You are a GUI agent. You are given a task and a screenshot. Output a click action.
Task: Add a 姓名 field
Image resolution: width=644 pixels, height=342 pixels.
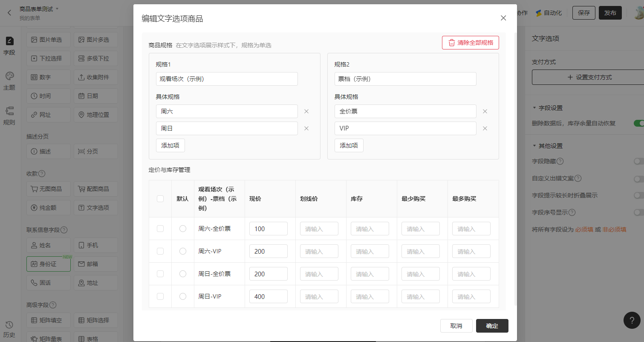click(49, 245)
